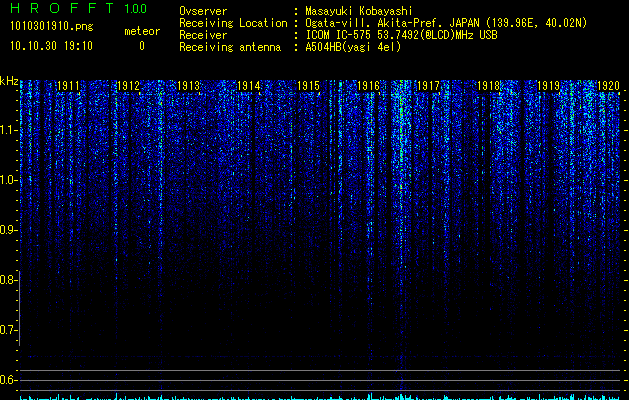Viewport: 629px width, 400px height.
Task: Click the 'Receiving antenna' label
Action: pyautogui.click(x=230, y=47)
